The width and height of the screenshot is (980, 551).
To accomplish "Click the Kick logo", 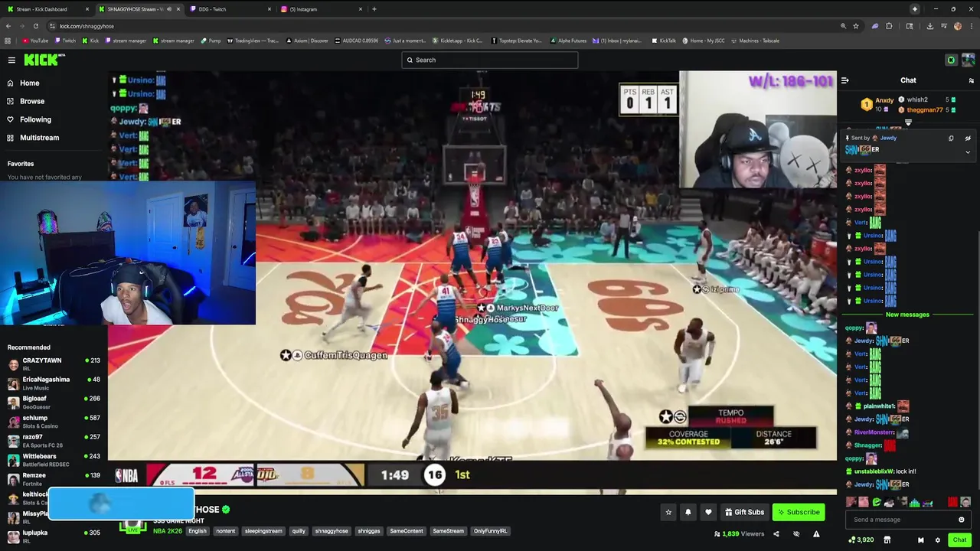I will coord(44,60).
